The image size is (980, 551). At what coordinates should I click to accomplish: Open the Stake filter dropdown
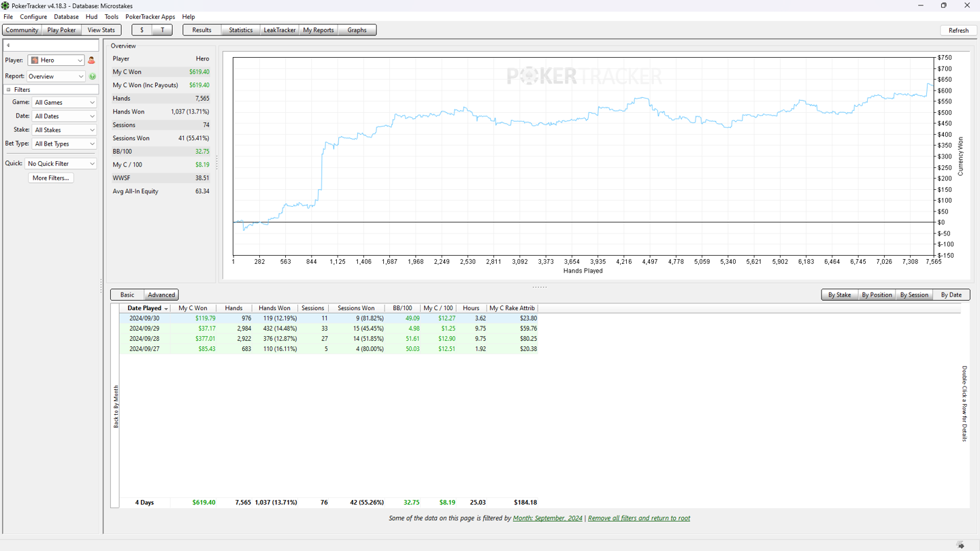coord(64,130)
